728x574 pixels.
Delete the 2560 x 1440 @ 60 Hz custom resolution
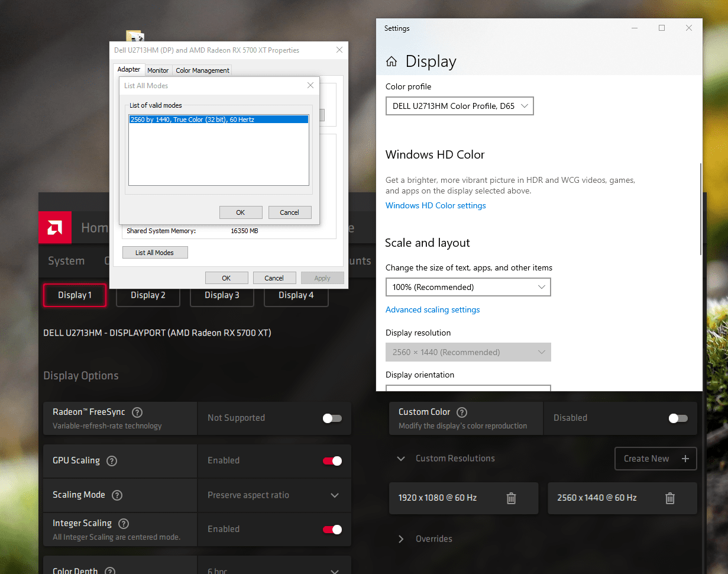pyautogui.click(x=670, y=498)
